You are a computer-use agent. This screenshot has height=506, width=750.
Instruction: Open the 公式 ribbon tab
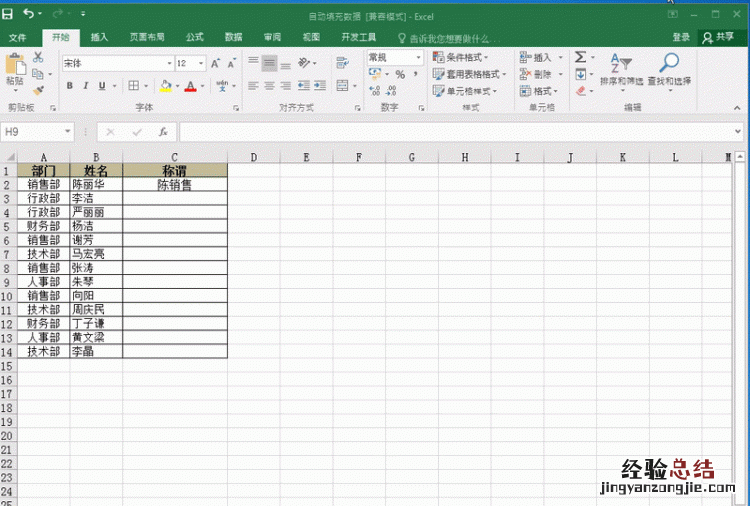click(x=194, y=37)
